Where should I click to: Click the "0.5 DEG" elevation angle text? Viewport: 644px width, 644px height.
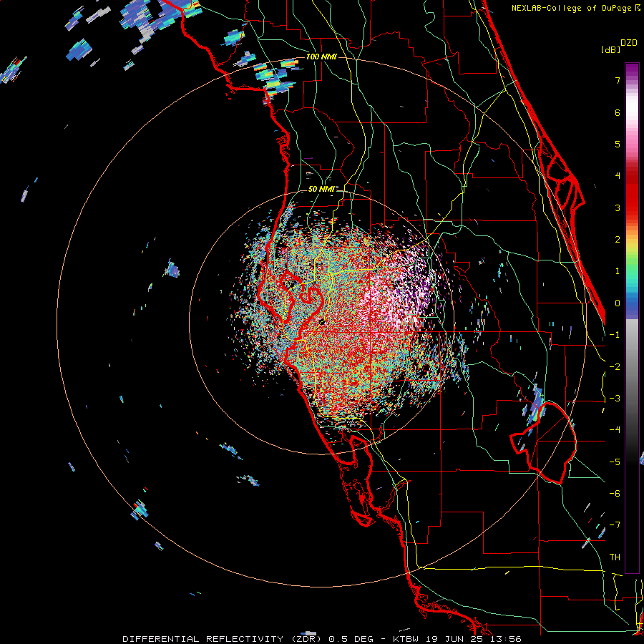tap(351, 639)
